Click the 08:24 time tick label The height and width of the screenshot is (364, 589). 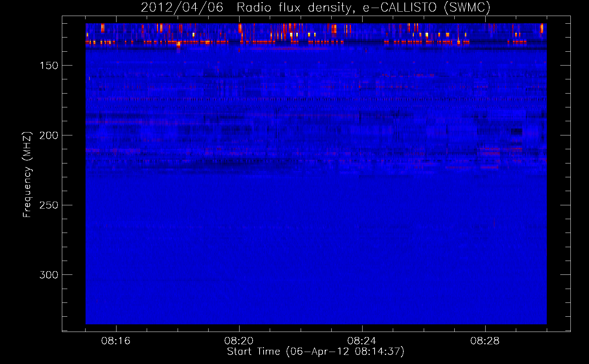point(362,341)
